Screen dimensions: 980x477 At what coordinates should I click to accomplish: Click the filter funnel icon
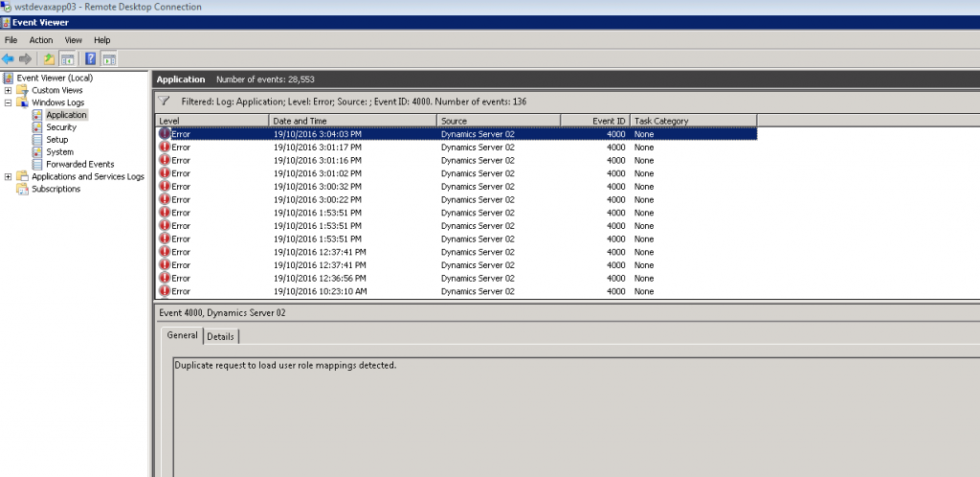(x=165, y=101)
